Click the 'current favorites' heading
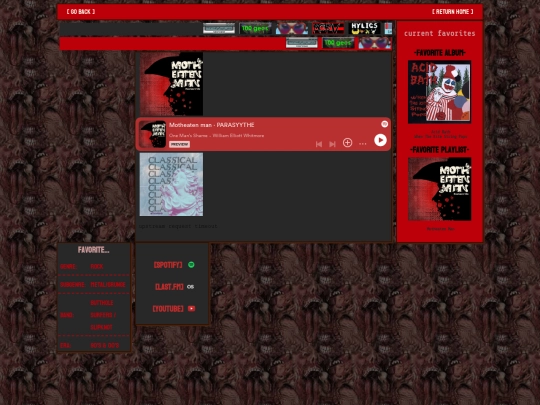This screenshot has height=405, width=540. 439,33
